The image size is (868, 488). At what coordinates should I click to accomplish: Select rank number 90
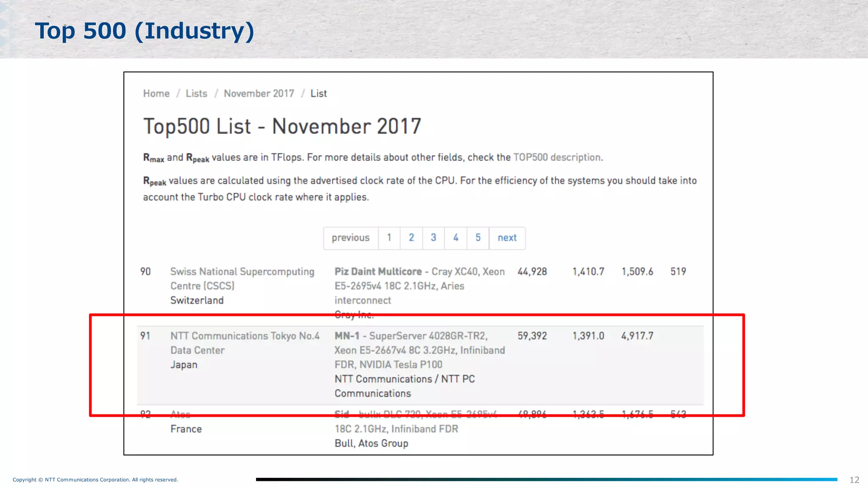click(x=145, y=272)
